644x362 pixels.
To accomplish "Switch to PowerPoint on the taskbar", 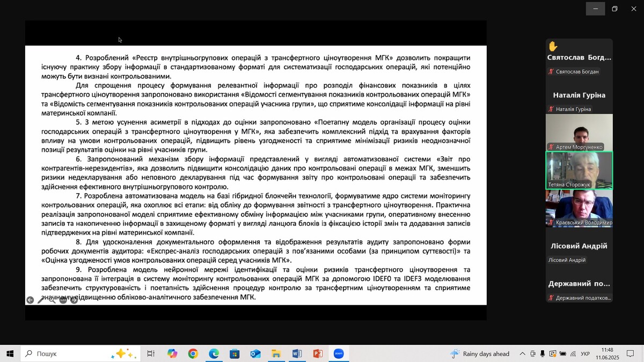I will pos(318,353).
